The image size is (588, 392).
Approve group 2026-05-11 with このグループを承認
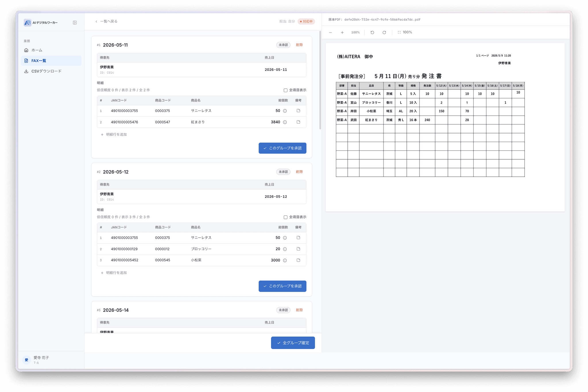click(x=282, y=148)
